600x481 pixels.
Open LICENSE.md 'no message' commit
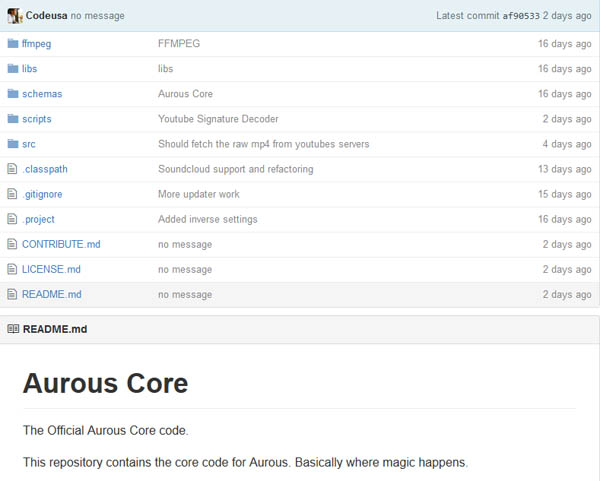coord(185,269)
